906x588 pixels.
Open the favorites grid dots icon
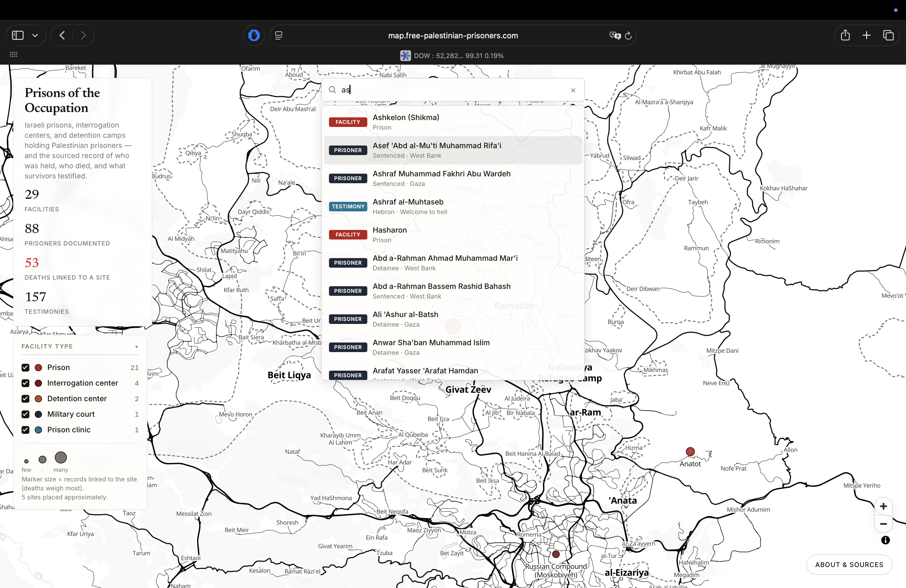14,54
